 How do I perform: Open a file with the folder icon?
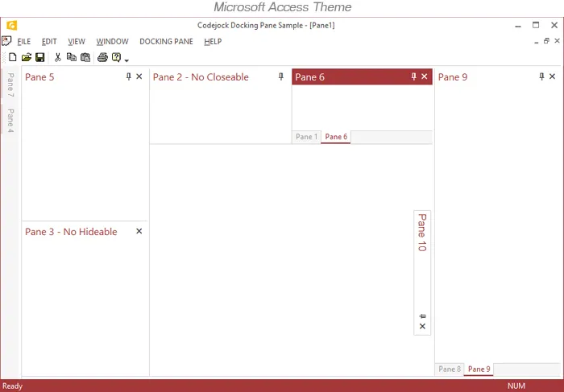[27, 57]
